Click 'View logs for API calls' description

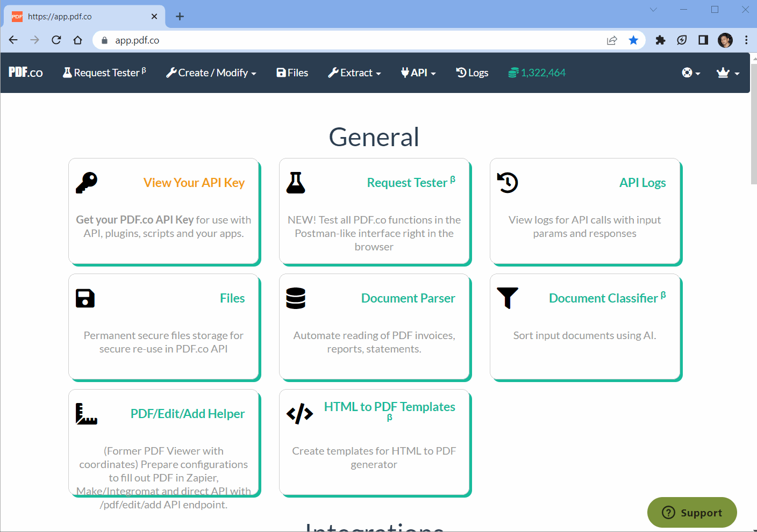[585, 226]
